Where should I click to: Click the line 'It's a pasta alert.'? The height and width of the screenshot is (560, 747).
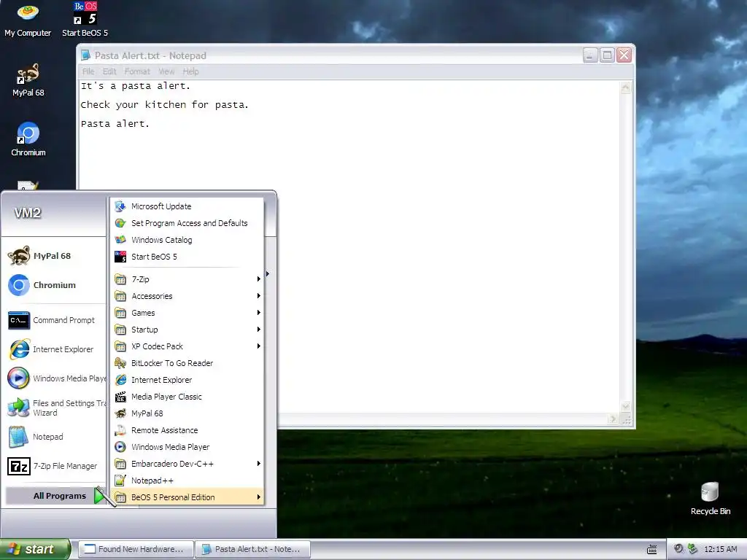[x=135, y=86]
